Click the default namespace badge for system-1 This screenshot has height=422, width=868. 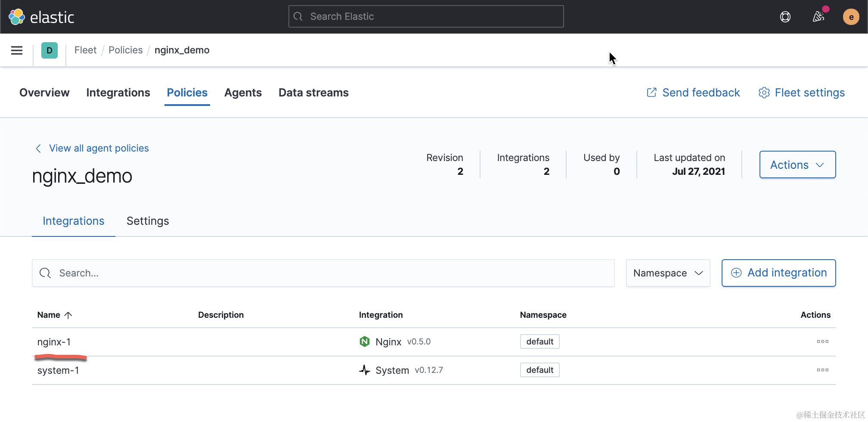[539, 370]
